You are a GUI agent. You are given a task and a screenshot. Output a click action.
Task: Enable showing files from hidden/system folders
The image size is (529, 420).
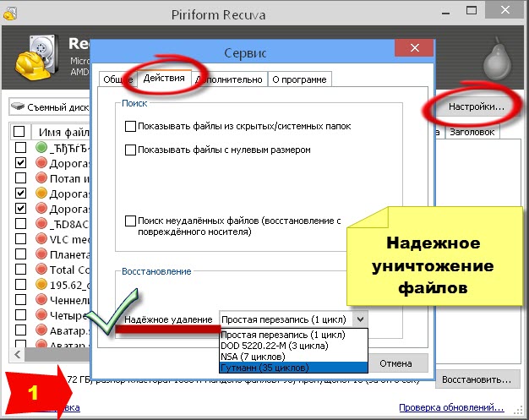[130, 126]
